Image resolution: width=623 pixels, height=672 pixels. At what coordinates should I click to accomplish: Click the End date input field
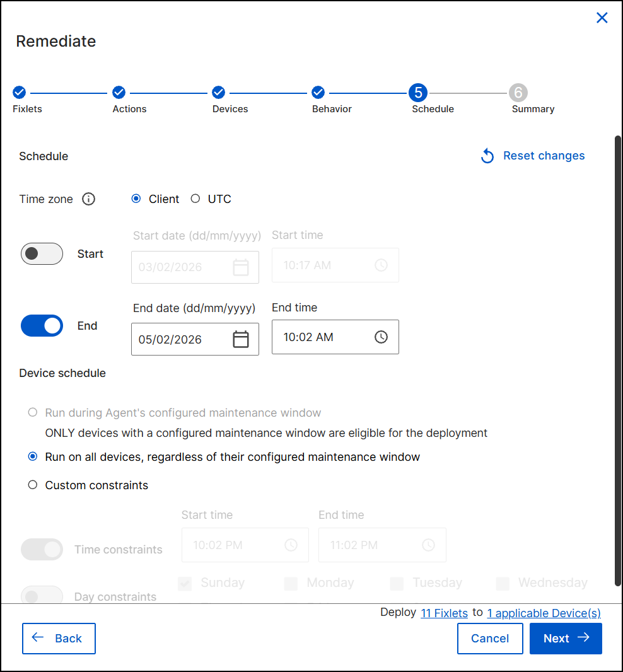coord(180,339)
